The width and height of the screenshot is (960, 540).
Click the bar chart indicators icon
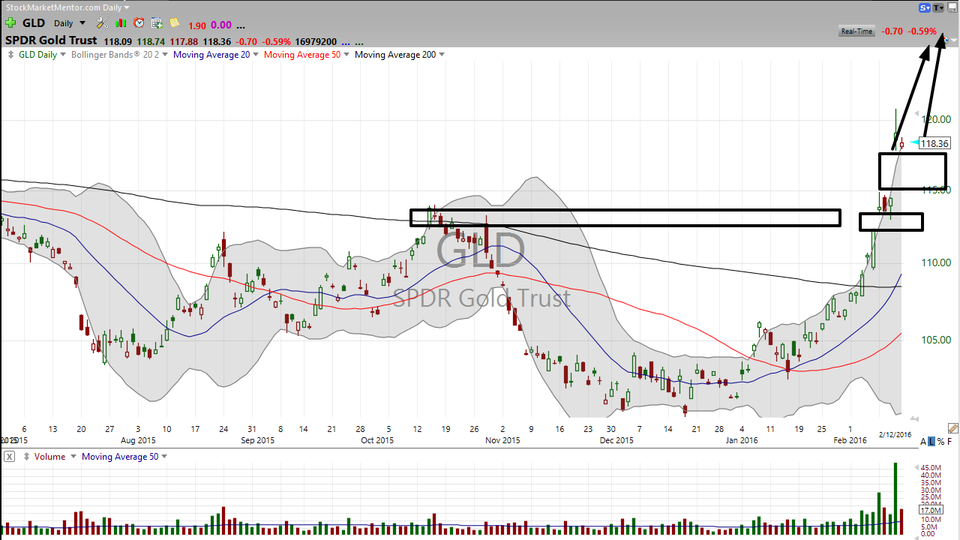pos(119,22)
